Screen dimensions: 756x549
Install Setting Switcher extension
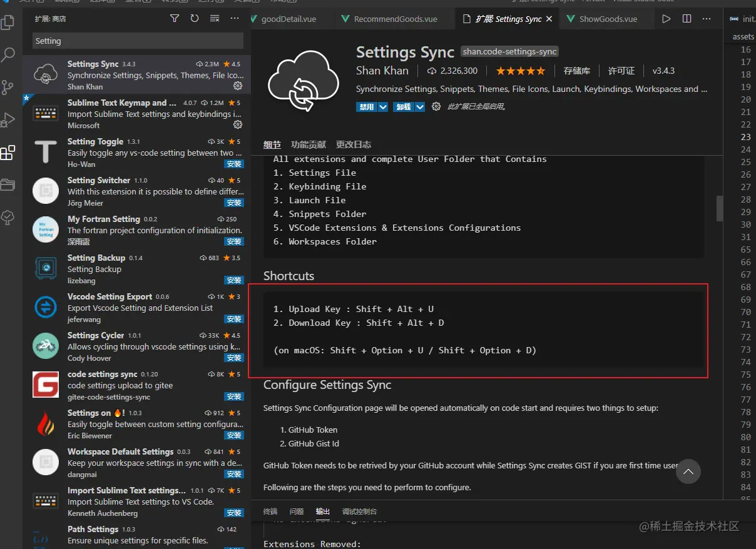[x=234, y=203]
